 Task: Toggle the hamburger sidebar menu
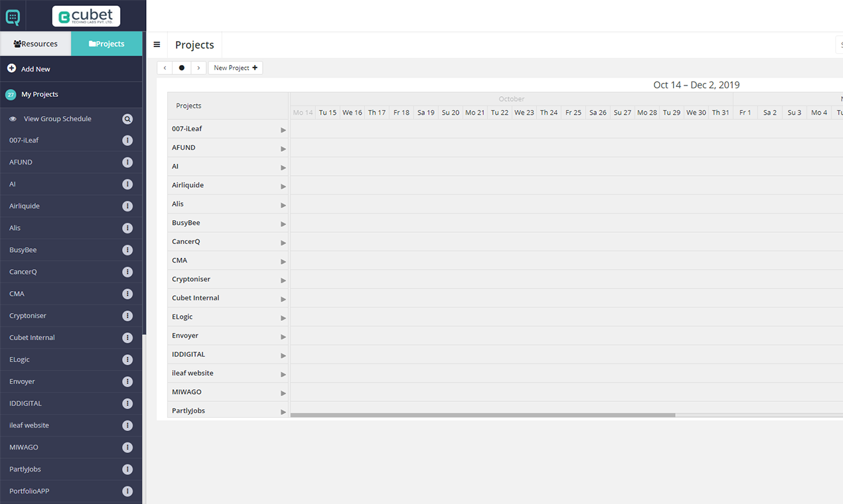coord(157,45)
